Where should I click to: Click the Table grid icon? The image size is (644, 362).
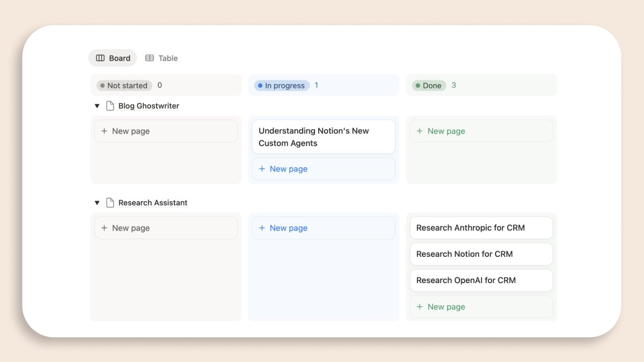tap(150, 58)
